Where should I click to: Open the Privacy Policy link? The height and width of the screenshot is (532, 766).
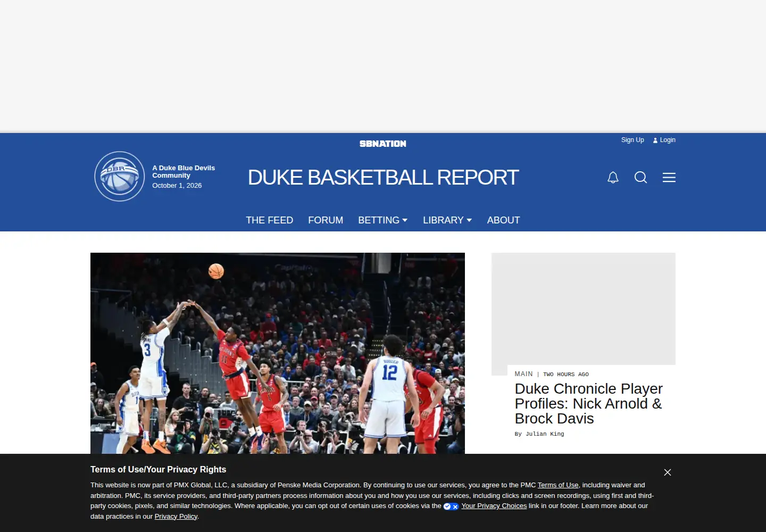point(176,517)
